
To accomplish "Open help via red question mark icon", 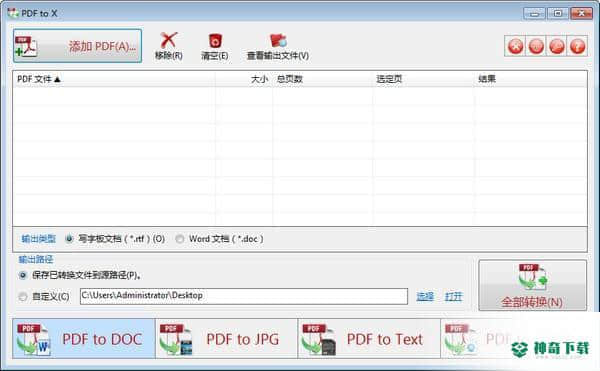I will 577,46.
